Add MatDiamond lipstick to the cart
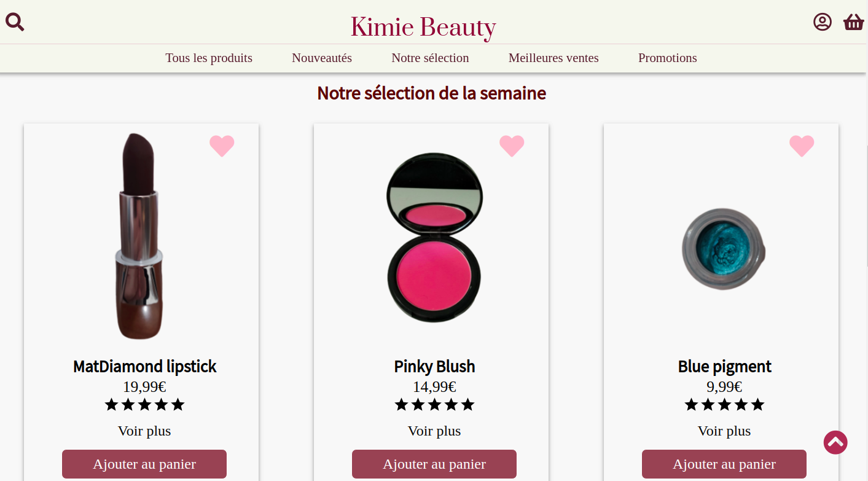868x481 pixels. 144,464
